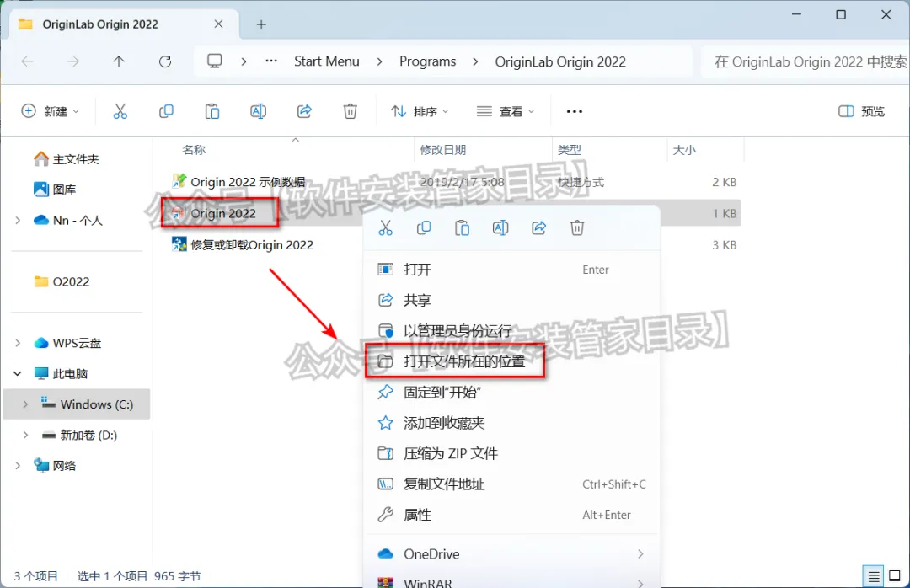This screenshot has width=910, height=588.
Task: Choose 复制文件地址 in the context menu
Action: pos(511,484)
